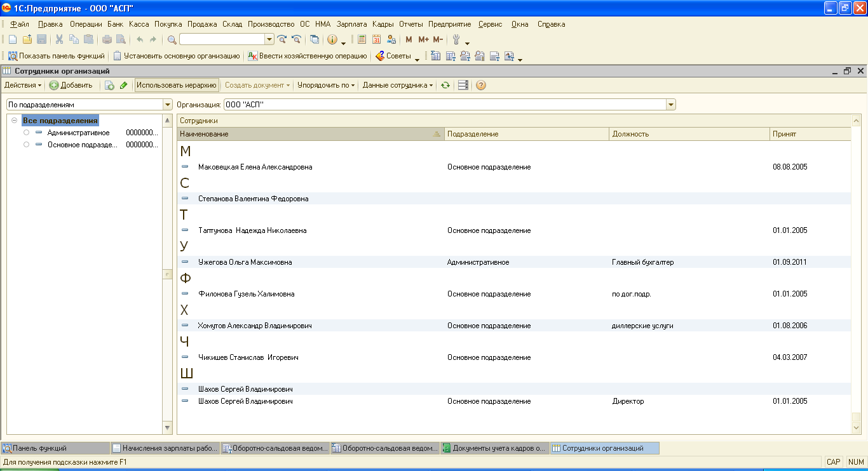Image resolution: width=868 pixels, height=471 pixels.
Task: Switch to the Панель функций window tab
Action: [x=55, y=448]
